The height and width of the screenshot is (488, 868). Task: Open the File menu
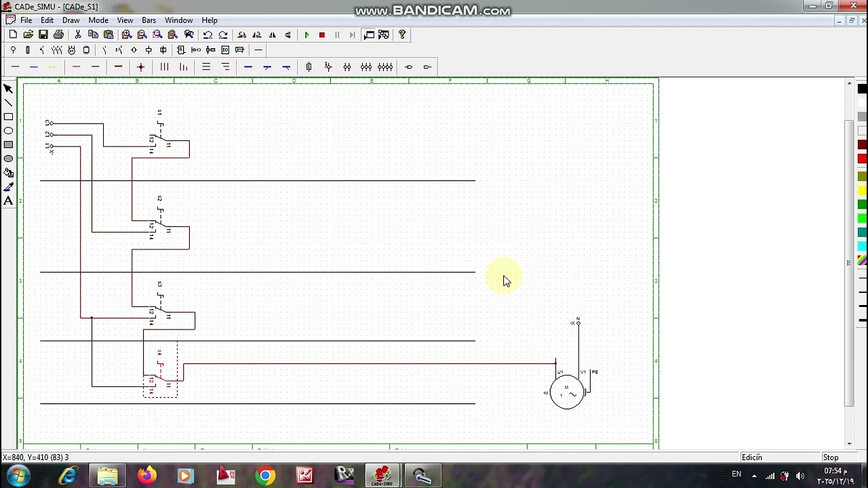tap(26, 20)
